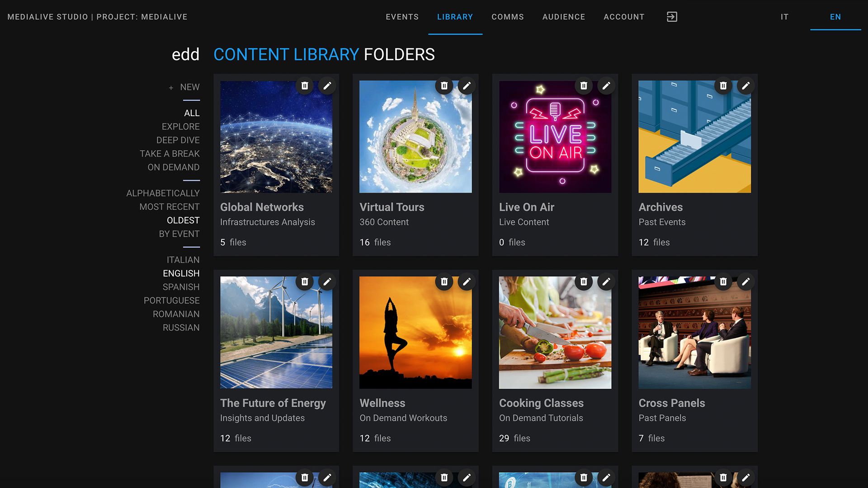Edit the Global Networks folder

click(x=327, y=85)
